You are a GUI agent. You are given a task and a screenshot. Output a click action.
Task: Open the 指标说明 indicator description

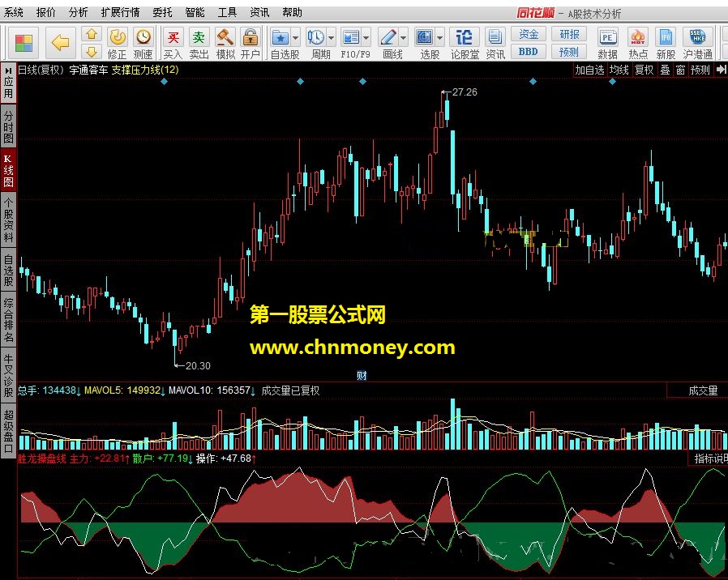click(709, 458)
